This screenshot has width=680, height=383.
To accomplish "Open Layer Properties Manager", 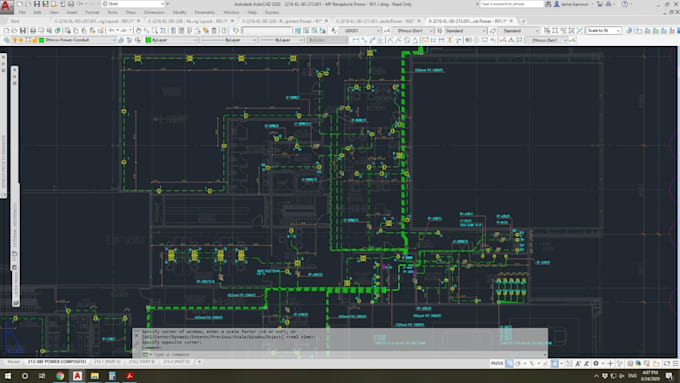I will tap(7, 40).
